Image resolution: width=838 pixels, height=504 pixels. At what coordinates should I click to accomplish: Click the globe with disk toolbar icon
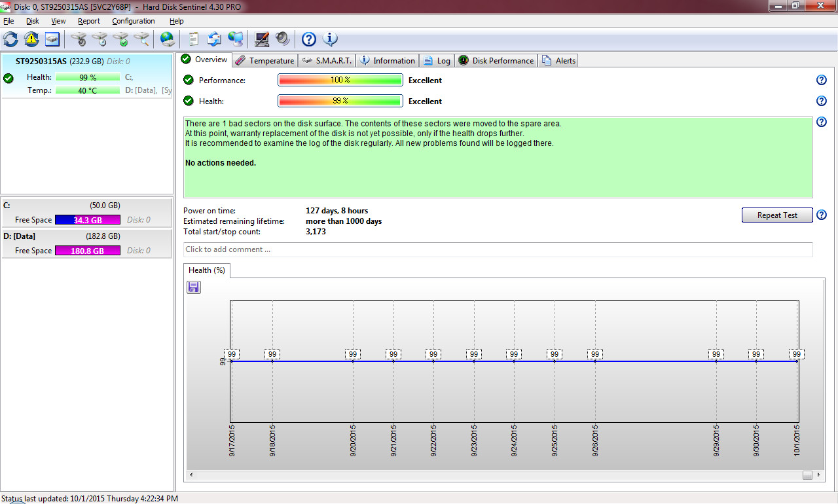[x=168, y=39]
